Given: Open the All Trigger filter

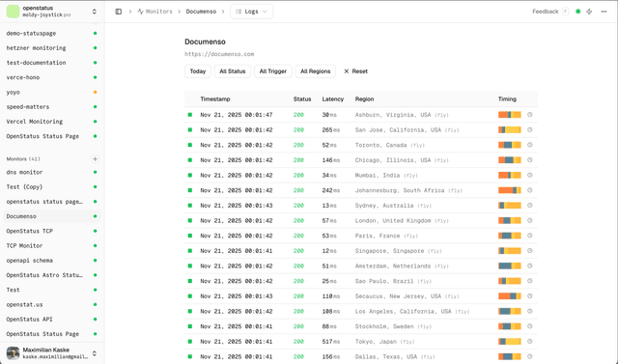Looking at the screenshot, I should 273,71.
